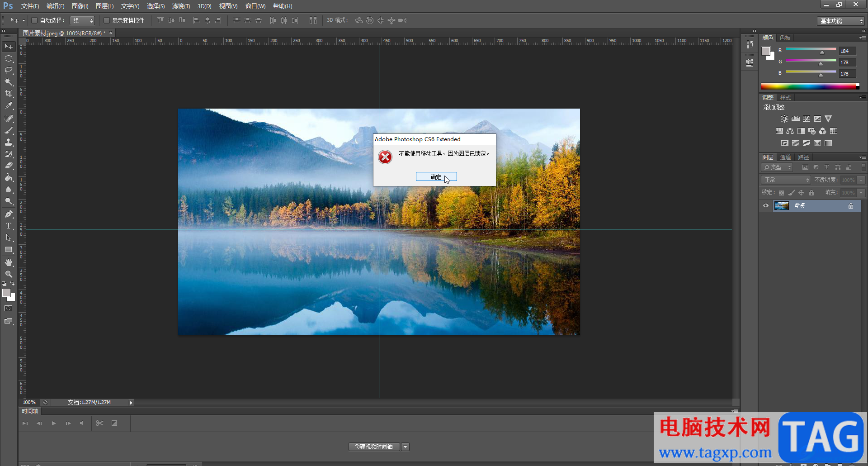The width and height of the screenshot is (868, 466).
Task: Hide the Background layer eye icon
Action: (766, 206)
